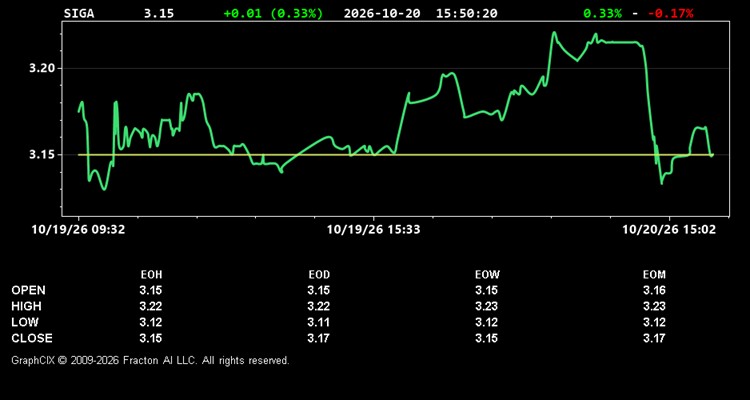Select the EOM OPEN value 3.16
The width and height of the screenshot is (750, 400).
coord(654,290)
